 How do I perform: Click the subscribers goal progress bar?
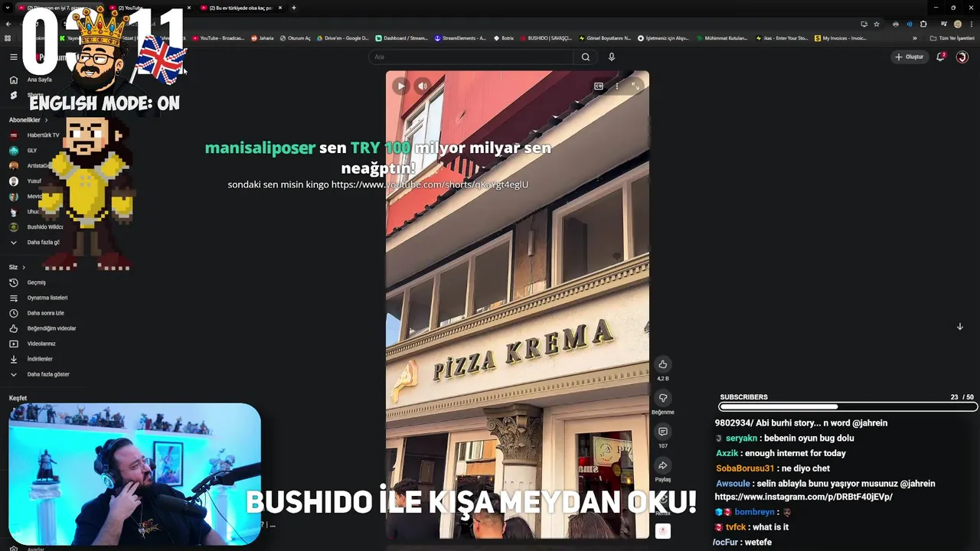(x=848, y=406)
